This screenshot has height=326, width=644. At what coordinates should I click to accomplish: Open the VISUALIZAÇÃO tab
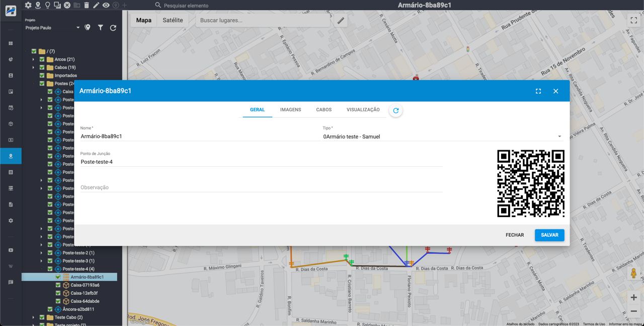coord(363,110)
